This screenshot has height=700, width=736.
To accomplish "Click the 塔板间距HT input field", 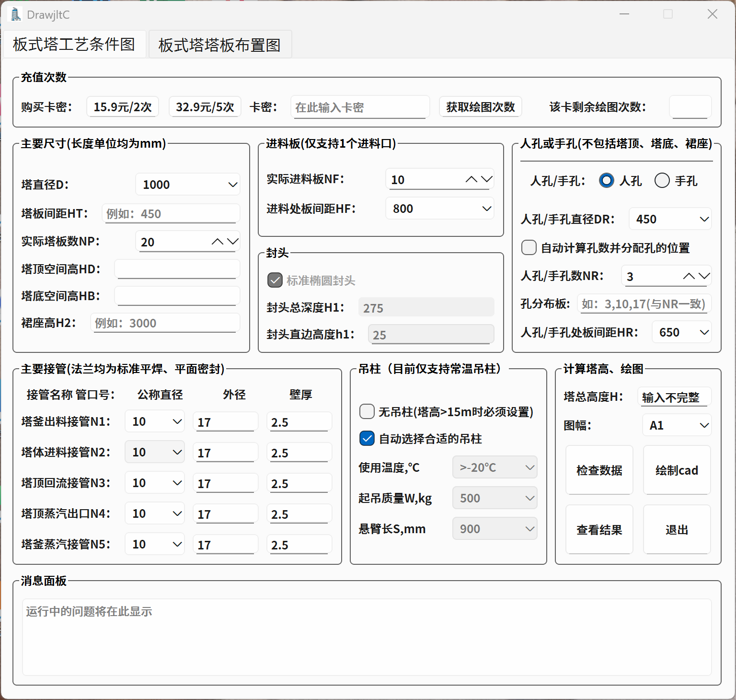I will 171,213.
